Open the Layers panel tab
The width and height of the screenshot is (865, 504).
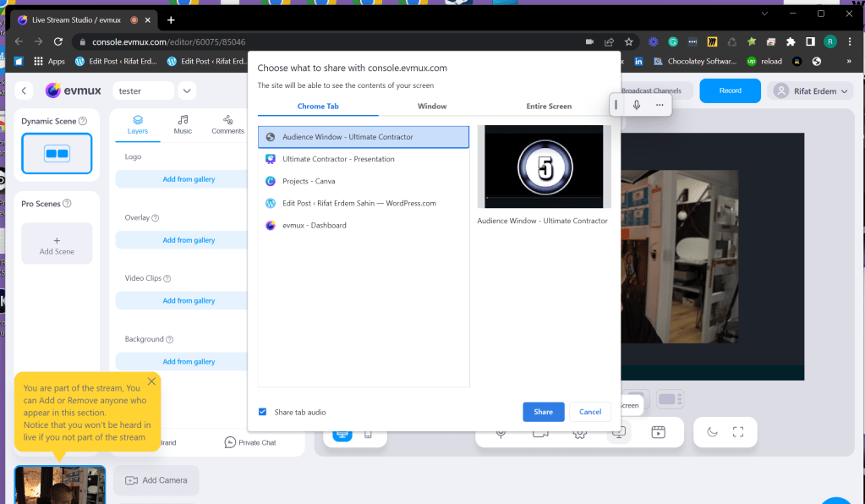137,124
